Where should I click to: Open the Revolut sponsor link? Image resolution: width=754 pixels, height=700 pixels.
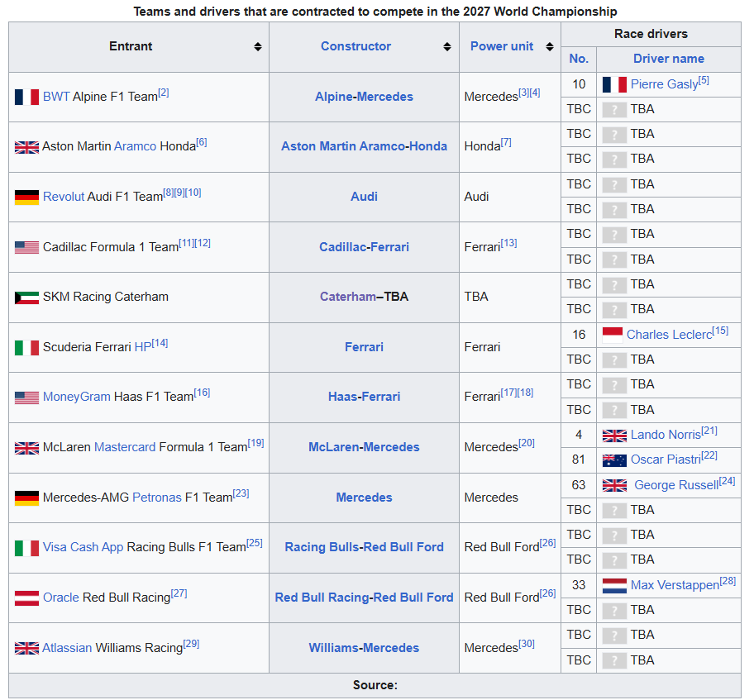coord(64,197)
